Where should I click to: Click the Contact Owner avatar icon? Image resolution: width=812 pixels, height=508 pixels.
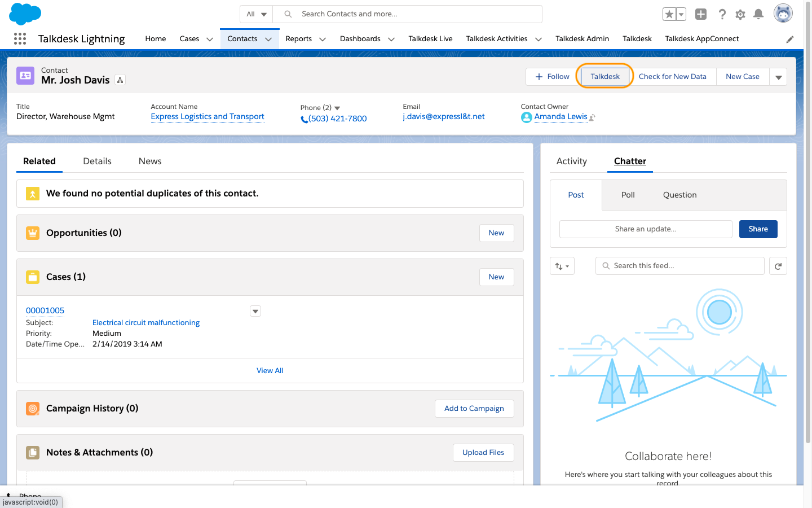(527, 117)
